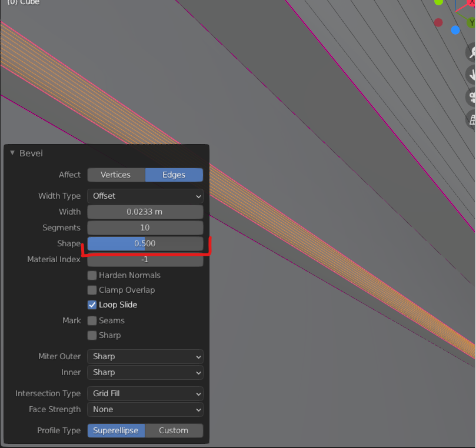The height and width of the screenshot is (448, 476).
Task: Select the Custom profile type
Action: [x=174, y=431]
